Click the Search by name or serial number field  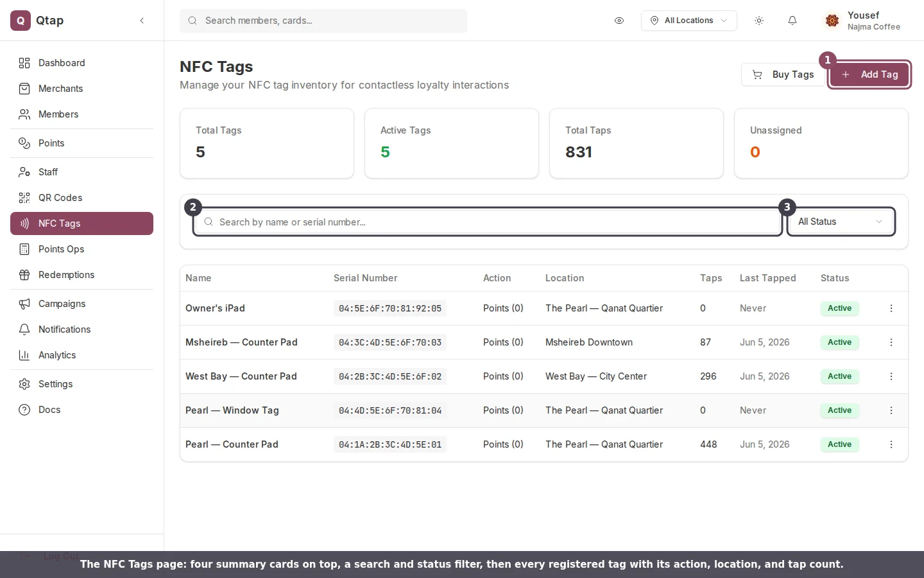(x=488, y=222)
